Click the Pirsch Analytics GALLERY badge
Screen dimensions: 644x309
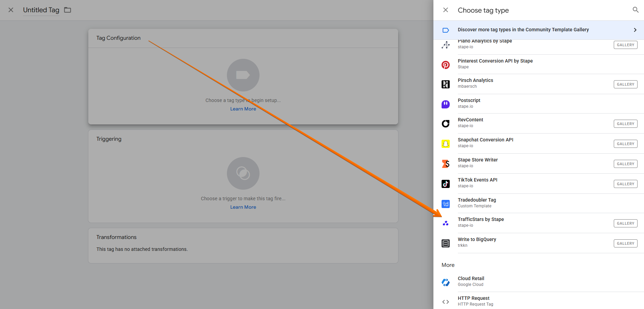[x=625, y=84]
